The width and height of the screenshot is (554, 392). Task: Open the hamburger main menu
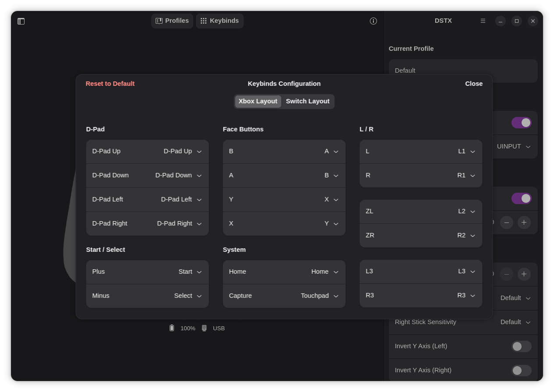tap(483, 21)
